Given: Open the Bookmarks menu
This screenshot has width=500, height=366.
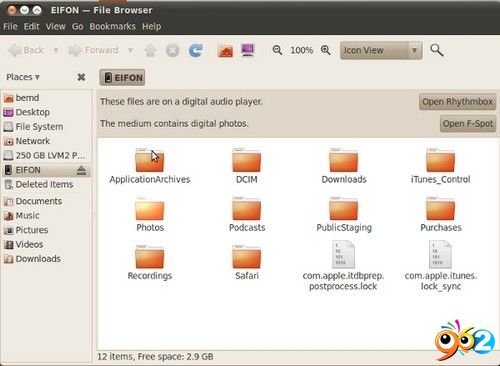Looking at the screenshot, I should 112,26.
